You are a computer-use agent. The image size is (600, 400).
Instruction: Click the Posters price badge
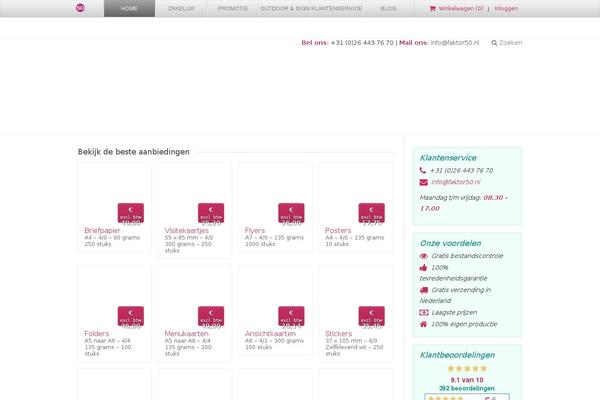pos(372,214)
